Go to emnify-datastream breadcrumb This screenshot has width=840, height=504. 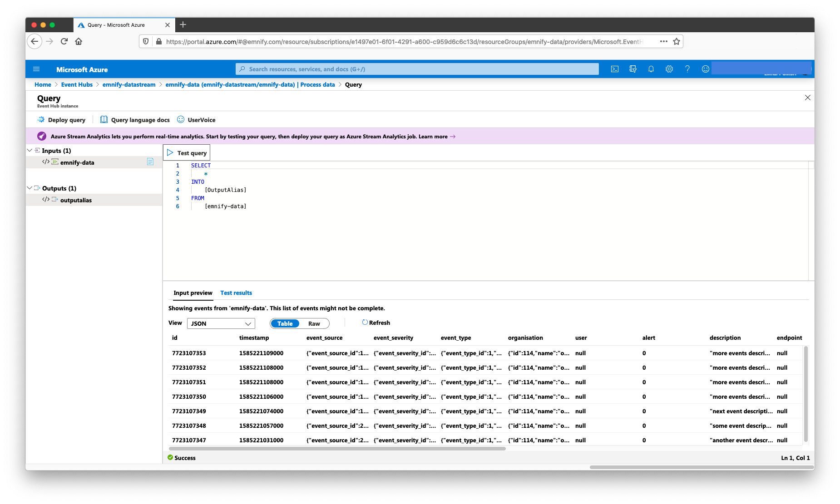pos(129,84)
